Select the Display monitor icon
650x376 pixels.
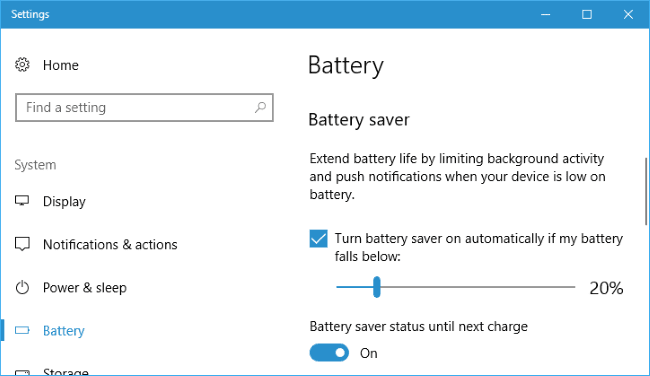(22, 201)
